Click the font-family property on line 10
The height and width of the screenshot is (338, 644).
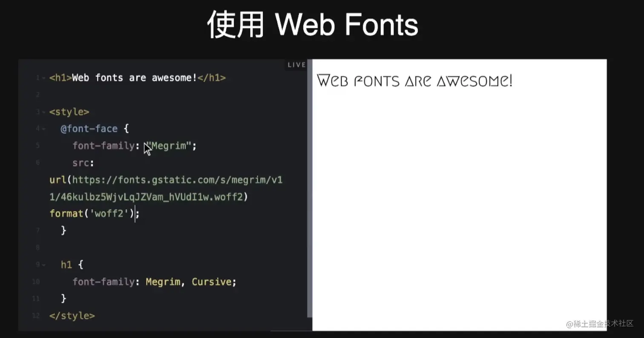tap(103, 282)
